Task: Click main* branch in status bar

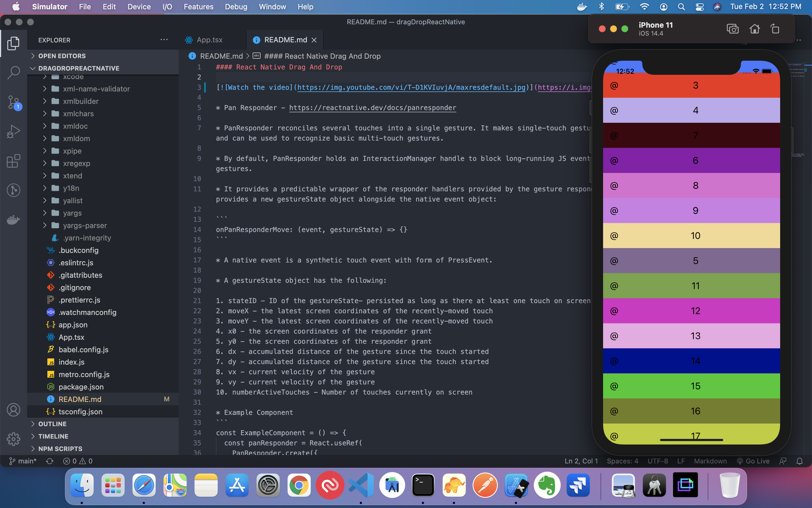Action: (x=23, y=461)
